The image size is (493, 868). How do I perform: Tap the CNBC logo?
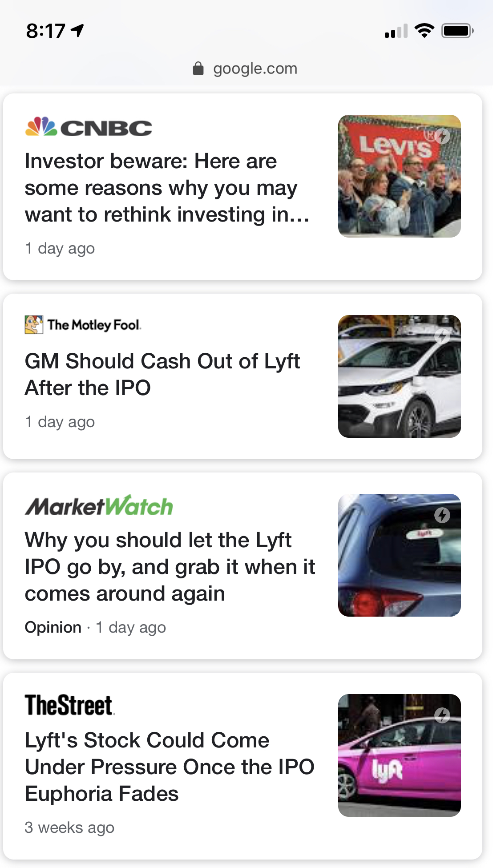89,128
